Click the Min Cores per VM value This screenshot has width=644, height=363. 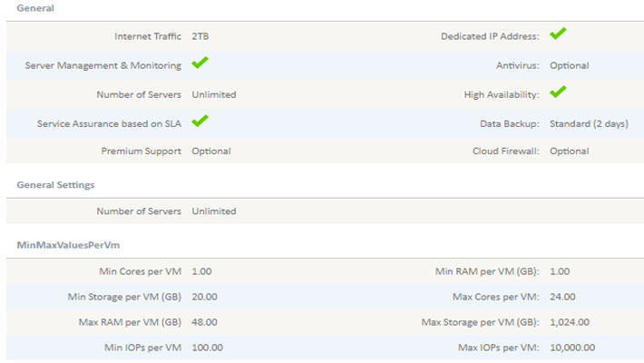[201, 271]
